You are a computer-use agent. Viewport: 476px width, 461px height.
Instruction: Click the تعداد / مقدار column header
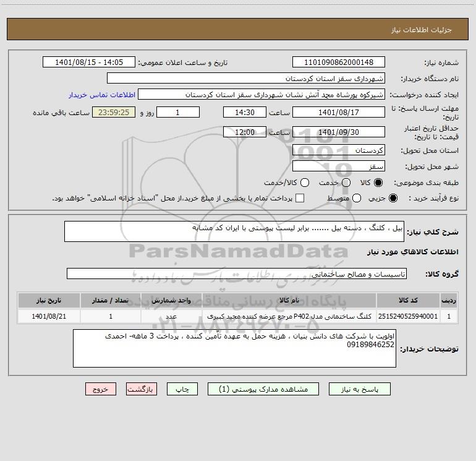tap(111, 300)
